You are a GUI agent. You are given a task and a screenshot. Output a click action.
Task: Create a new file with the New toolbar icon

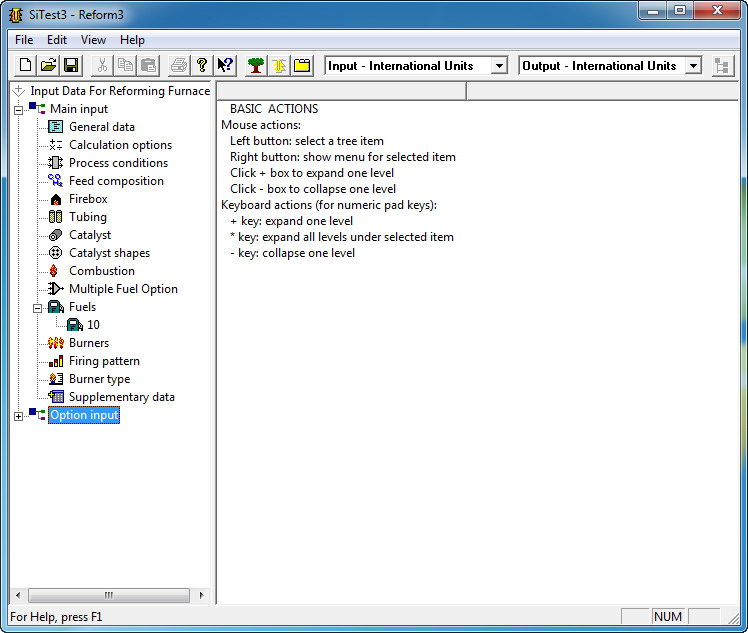(x=25, y=65)
